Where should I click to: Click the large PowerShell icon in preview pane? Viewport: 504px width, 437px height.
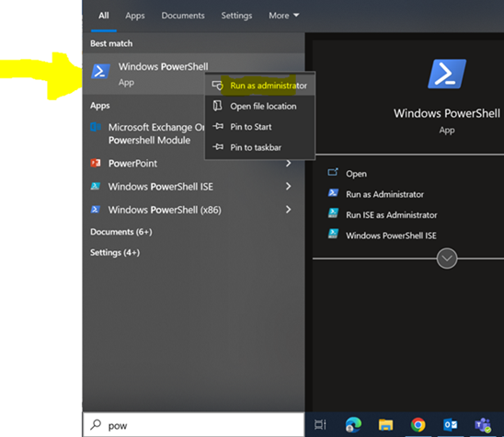447,74
